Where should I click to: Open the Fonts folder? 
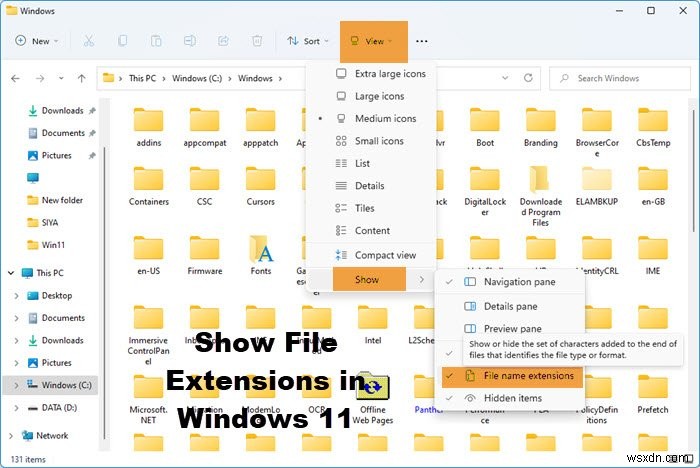tap(261, 255)
